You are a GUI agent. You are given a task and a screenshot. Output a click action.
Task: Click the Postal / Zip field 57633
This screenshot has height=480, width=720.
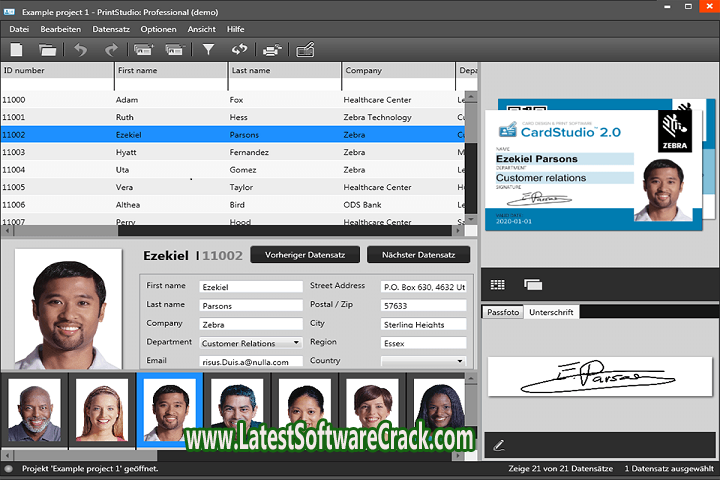[423, 305]
